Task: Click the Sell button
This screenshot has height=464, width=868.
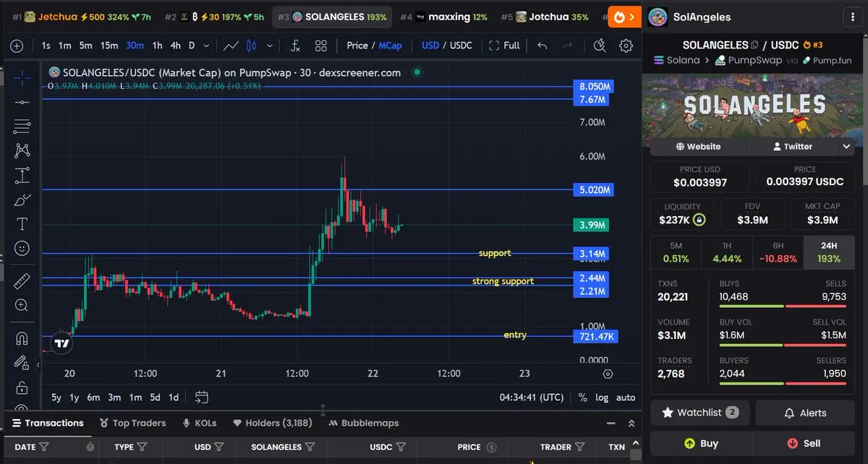Action: coord(804,443)
